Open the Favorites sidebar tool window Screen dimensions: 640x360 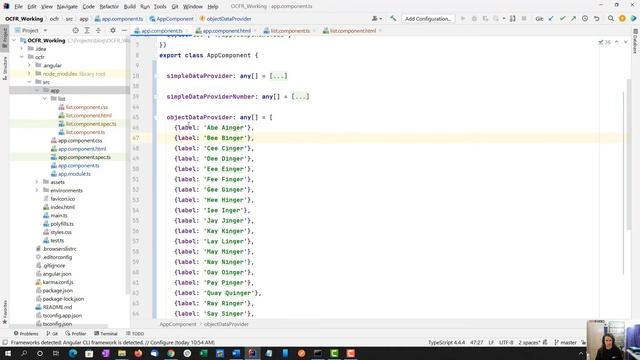(x=5, y=312)
